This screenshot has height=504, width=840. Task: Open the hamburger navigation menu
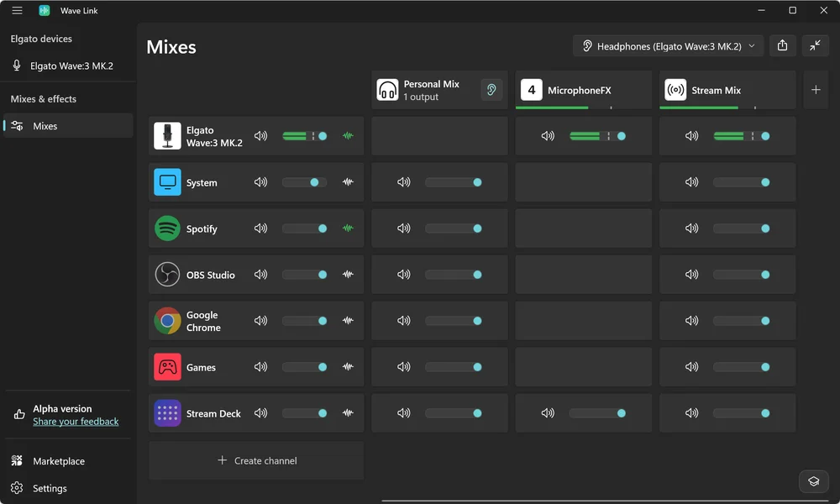pyautogui.click(x=17, y=11)
